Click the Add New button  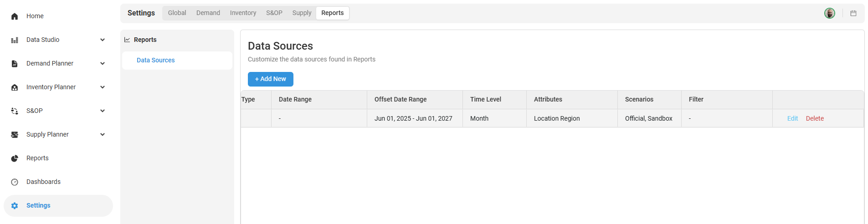pyautogui.click(x=271, y=79)
